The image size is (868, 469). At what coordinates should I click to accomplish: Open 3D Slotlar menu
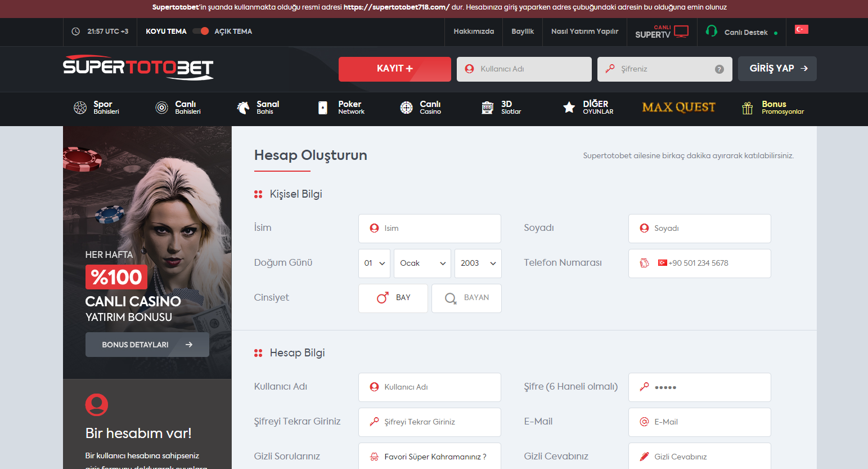pos(501,108)
